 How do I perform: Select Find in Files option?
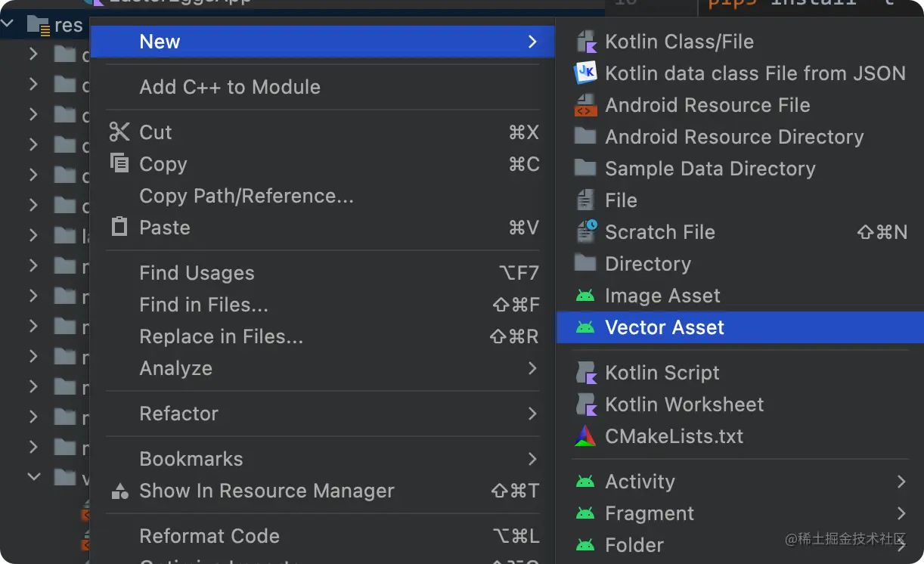tap(203, 305)
